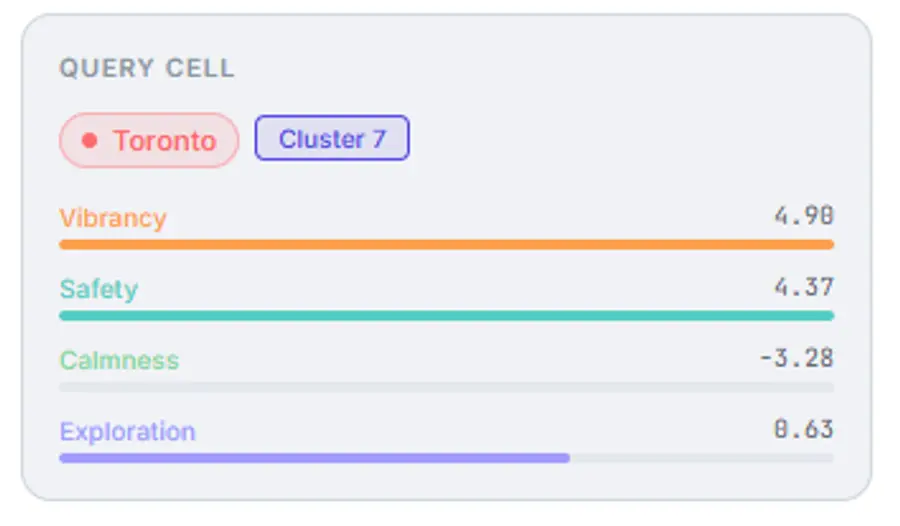Click the word Toronto in the chip

tap(164, 141)
